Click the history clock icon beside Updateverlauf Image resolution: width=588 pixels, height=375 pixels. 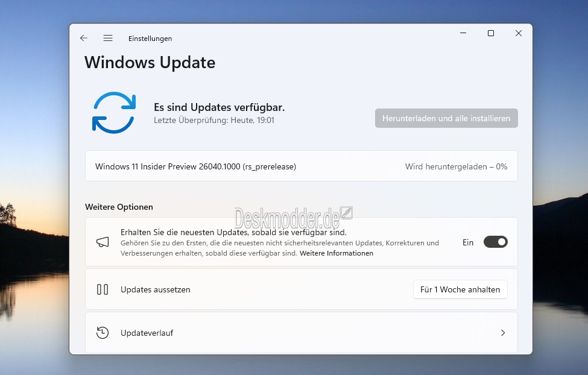click(x=103, y=333)
